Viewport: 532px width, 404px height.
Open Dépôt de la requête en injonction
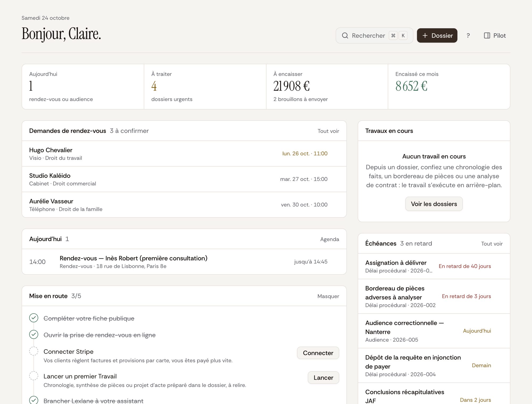[x=434, y=365]
